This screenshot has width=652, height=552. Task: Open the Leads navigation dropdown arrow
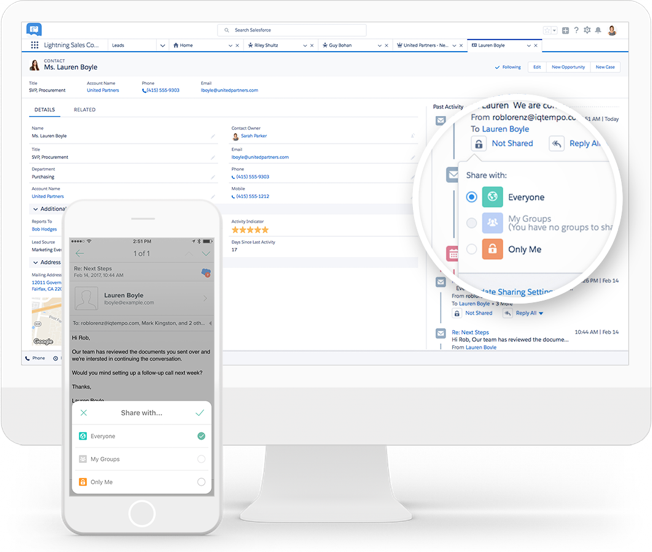click(x=163, y=45)
